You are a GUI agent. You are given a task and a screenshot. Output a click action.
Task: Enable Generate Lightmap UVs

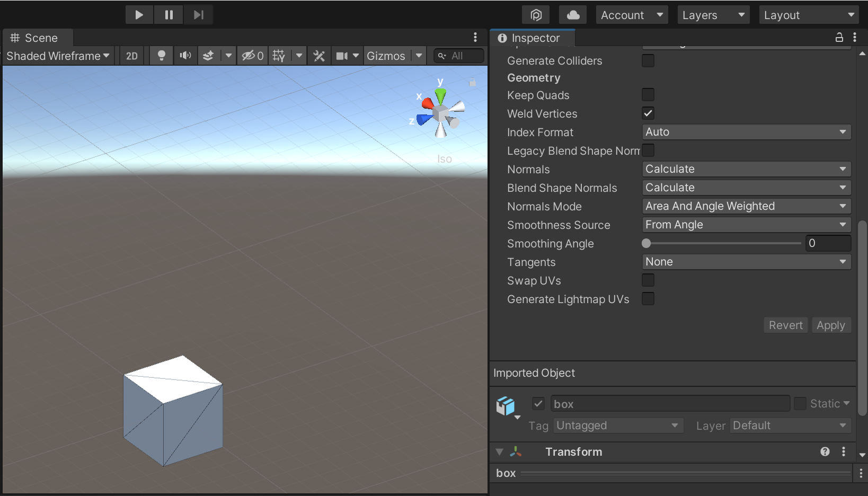click(648, 299)
